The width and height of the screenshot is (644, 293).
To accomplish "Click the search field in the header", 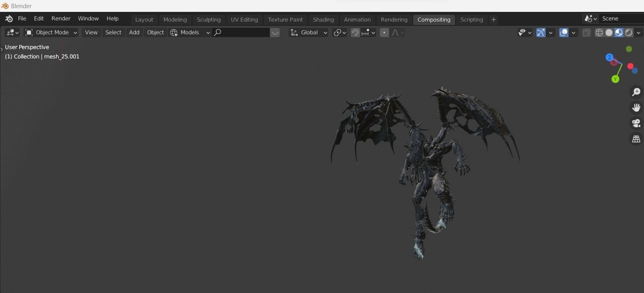I will click(x=241, y=32).
